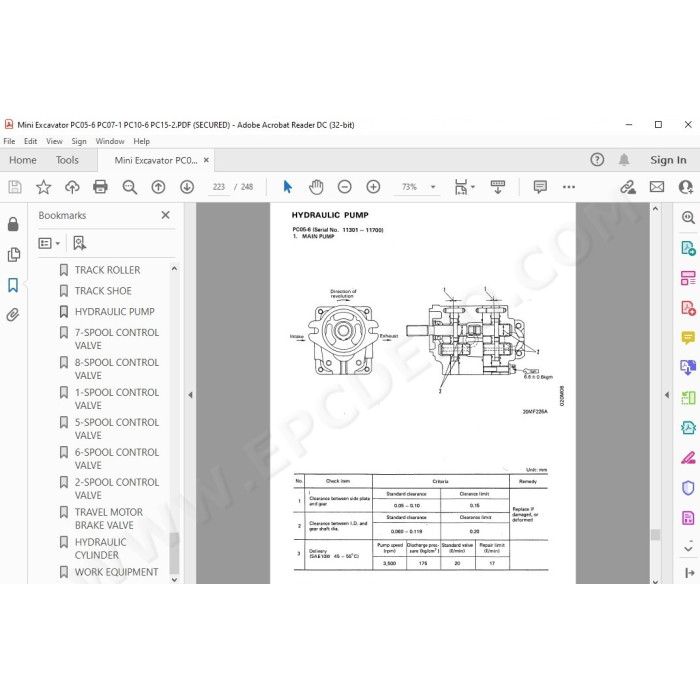700x700 pixels.
Task: Click the bookmark options list icon
Action: (x=49, y=243)
